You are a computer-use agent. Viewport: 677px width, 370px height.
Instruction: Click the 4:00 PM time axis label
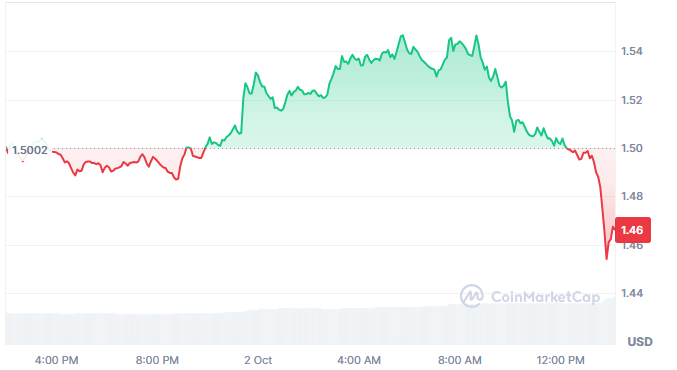(x=57, y=360)
